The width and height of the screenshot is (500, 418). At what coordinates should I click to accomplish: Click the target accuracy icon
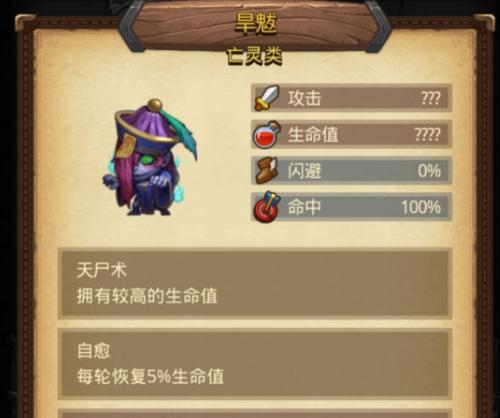[266, 207]
